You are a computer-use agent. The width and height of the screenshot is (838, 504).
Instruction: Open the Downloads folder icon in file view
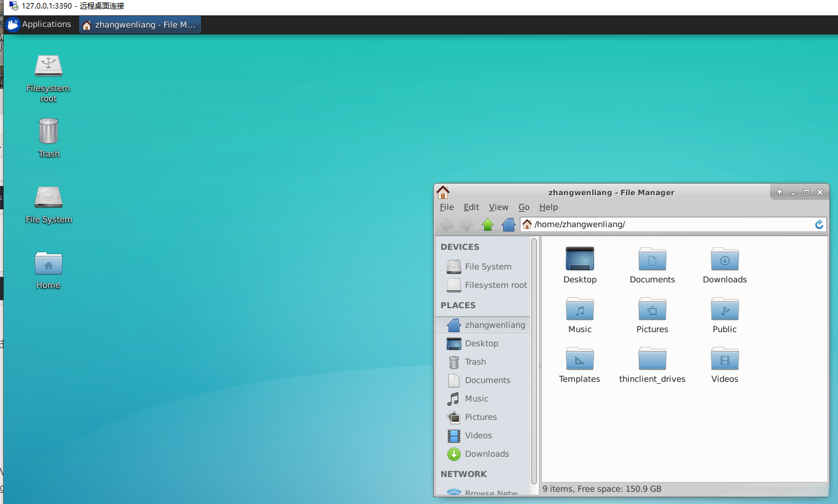pos(724,260)
